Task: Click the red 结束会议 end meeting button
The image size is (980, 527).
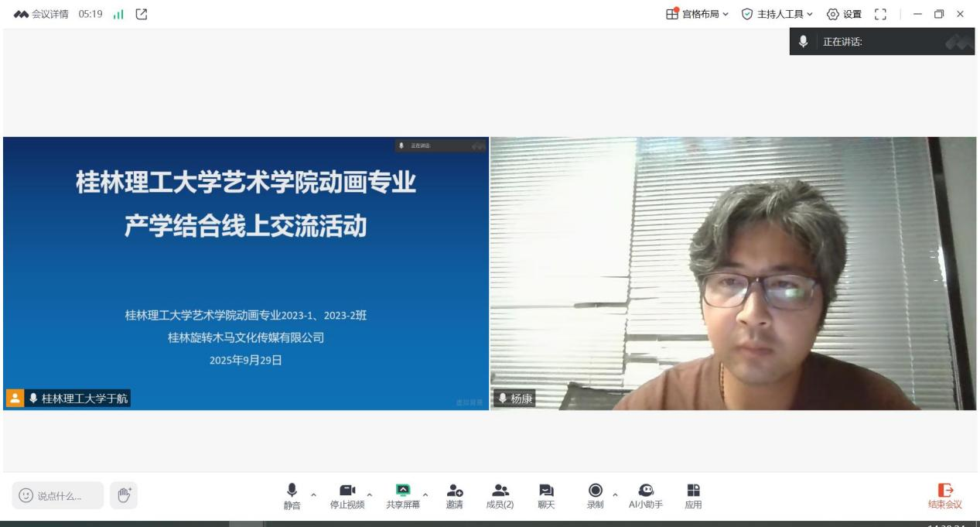Action: [x=945, y=495]
